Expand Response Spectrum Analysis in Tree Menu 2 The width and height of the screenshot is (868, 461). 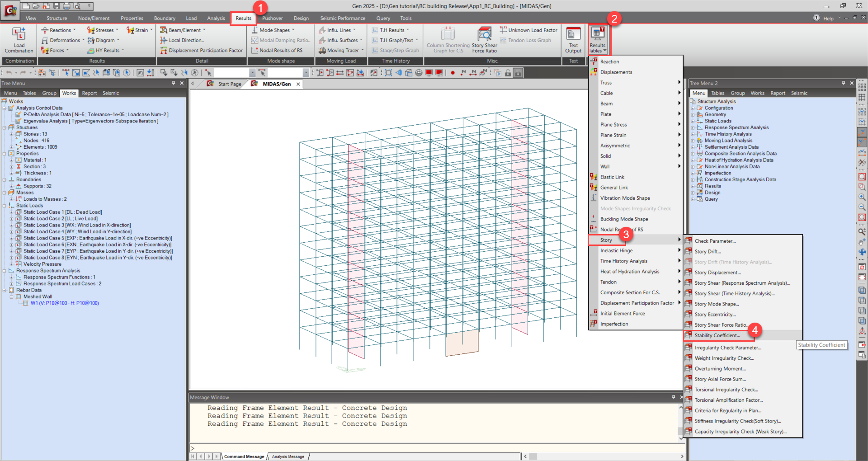693,127
